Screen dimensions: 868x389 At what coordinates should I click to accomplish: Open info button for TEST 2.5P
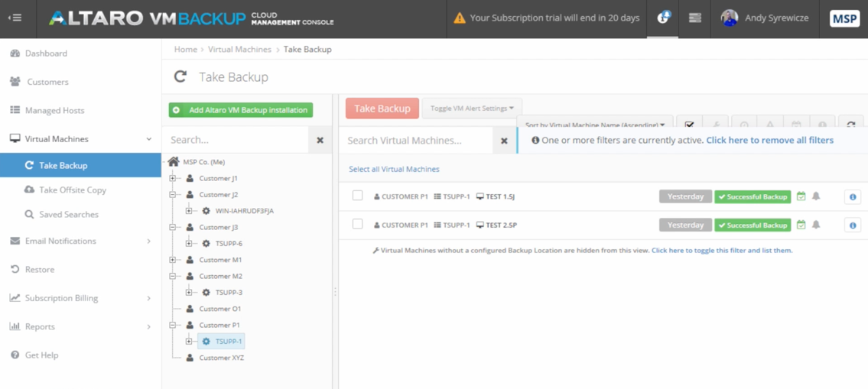[x=853, y=225]
